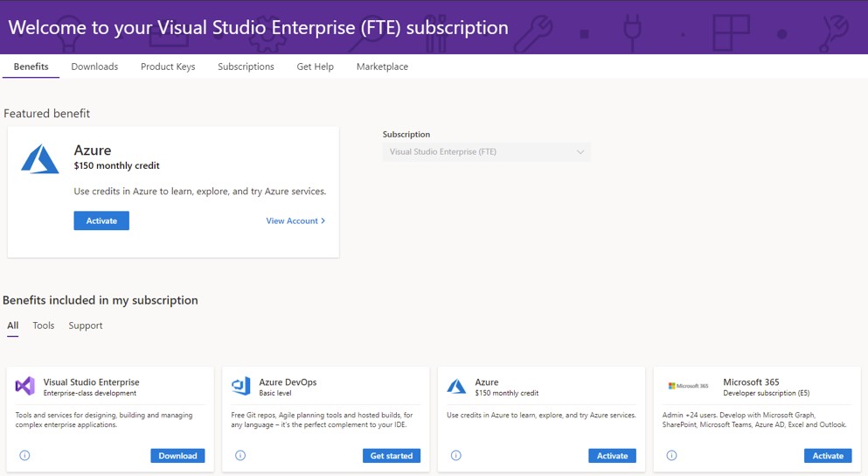Filter benefits by Support
The image size is (868, 476).
[86, 325]
